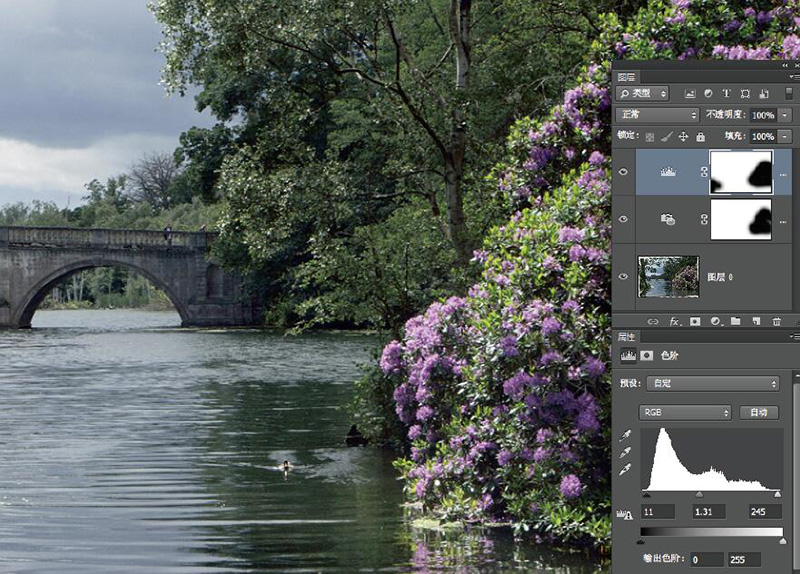Create a new layer
The image size is (800, 574).
click(x=756, y=321)
